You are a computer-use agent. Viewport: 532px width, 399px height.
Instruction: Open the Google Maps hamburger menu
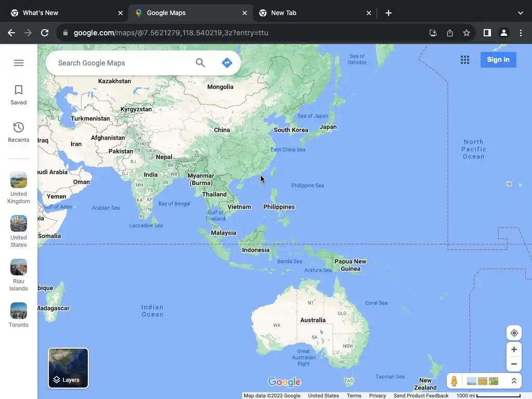19,63
